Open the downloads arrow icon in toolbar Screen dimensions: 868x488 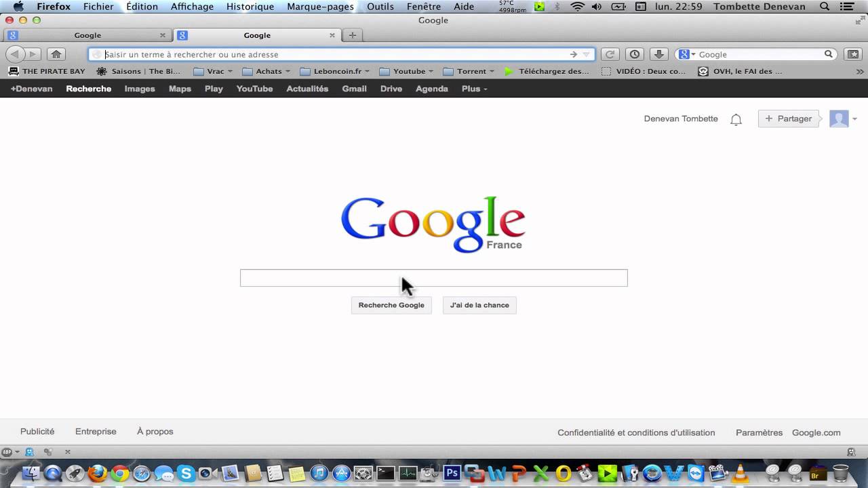coord(659,54)
